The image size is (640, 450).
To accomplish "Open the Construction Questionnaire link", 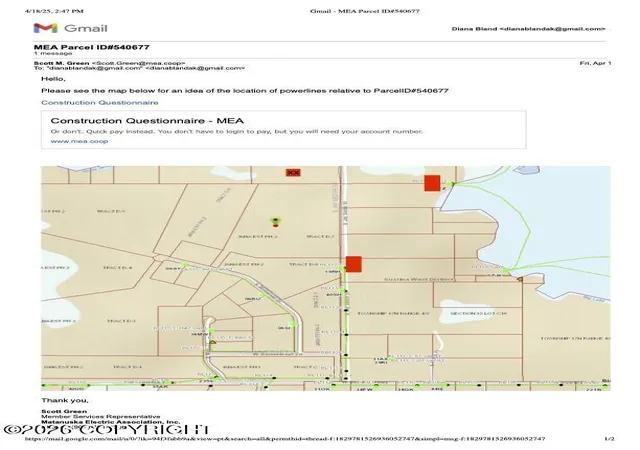I will 100,102.
